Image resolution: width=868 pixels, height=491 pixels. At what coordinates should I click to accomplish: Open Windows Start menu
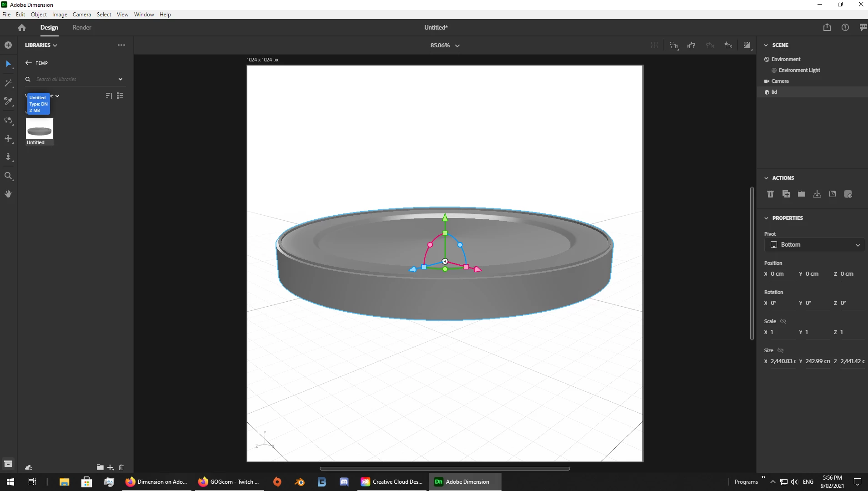point(10,482)
